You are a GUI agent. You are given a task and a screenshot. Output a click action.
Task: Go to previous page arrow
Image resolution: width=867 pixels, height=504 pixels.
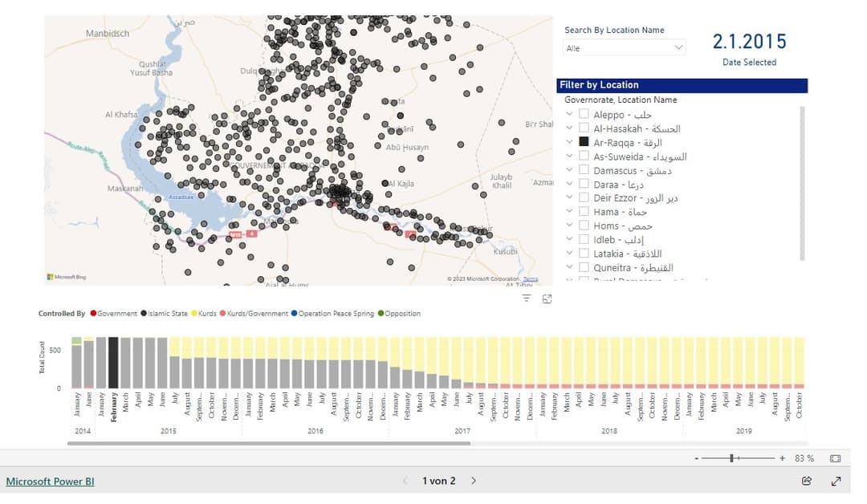click(x=405, y=481)
